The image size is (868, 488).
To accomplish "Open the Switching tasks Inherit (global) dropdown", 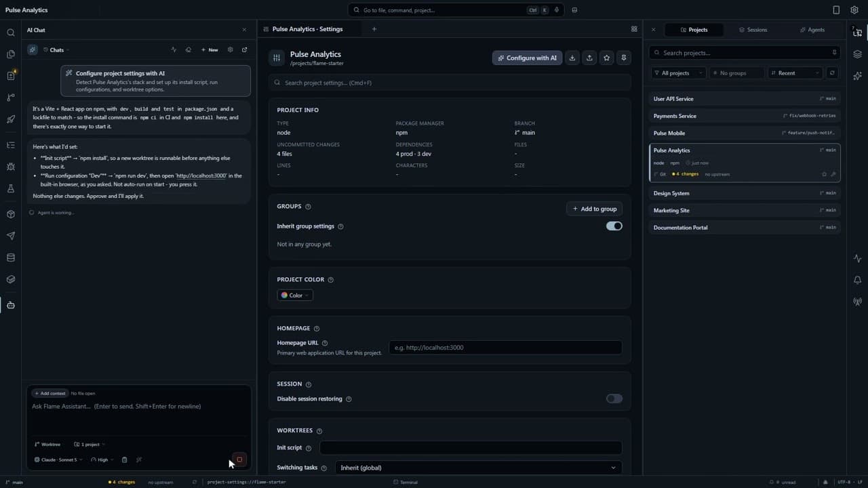I will pyautogui.click(x=479, y=468).
